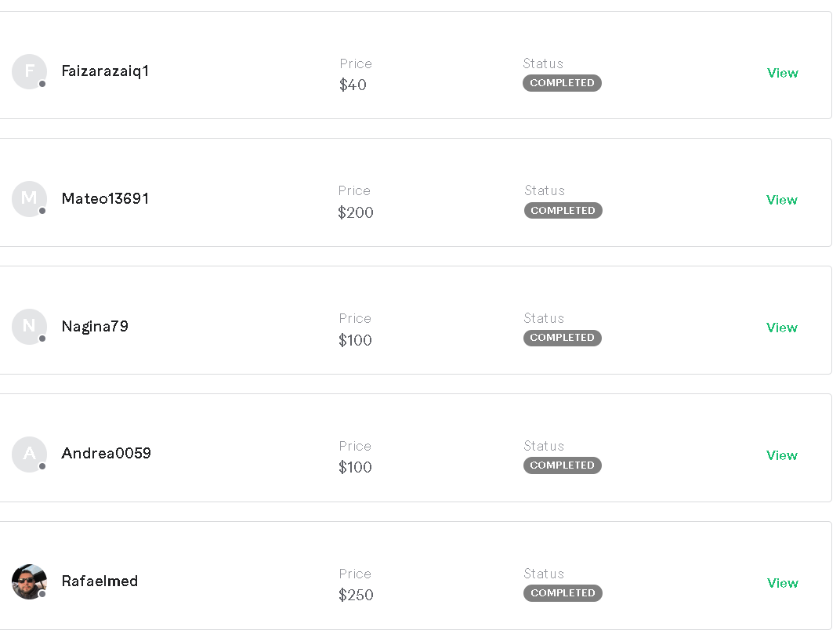Click the Completed badge for Mateo13691

click(x=563, y=211)
